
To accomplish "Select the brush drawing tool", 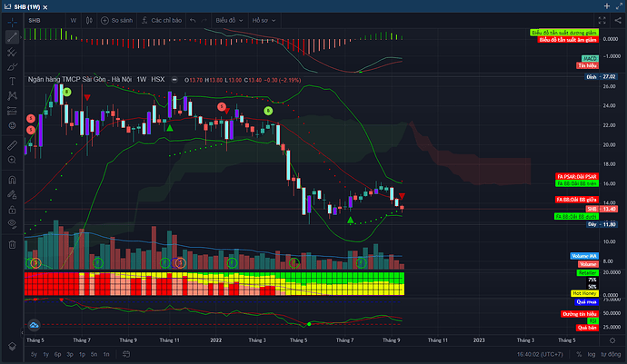I will point(12,67).
